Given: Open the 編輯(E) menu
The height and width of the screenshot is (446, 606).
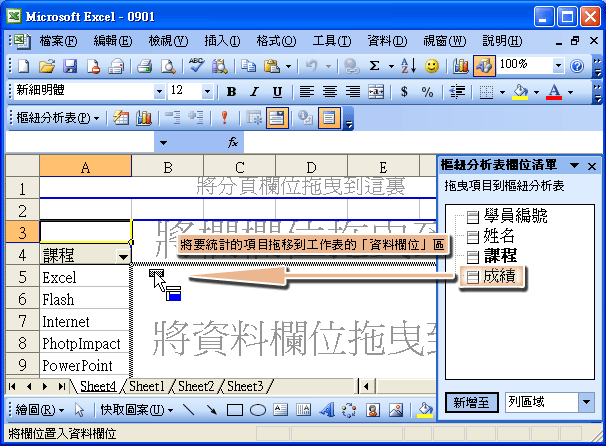Looking at the screenshot, I should tap(112, 41).
